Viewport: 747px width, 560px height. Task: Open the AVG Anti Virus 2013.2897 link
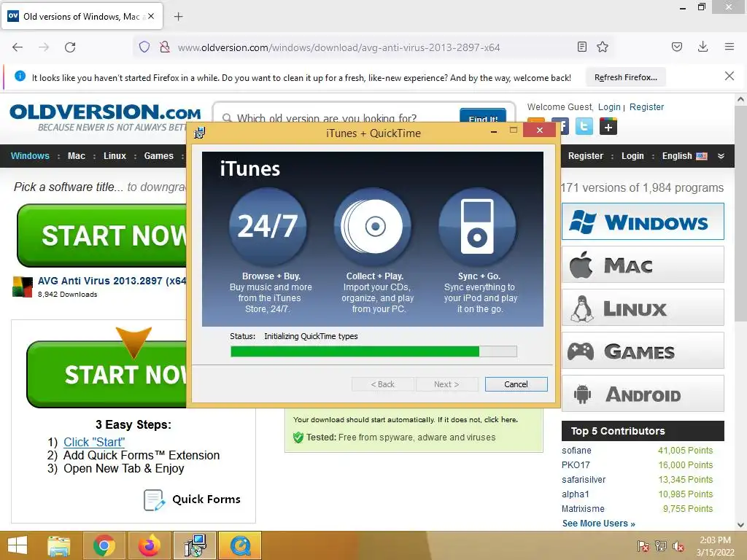coord(112,281)
